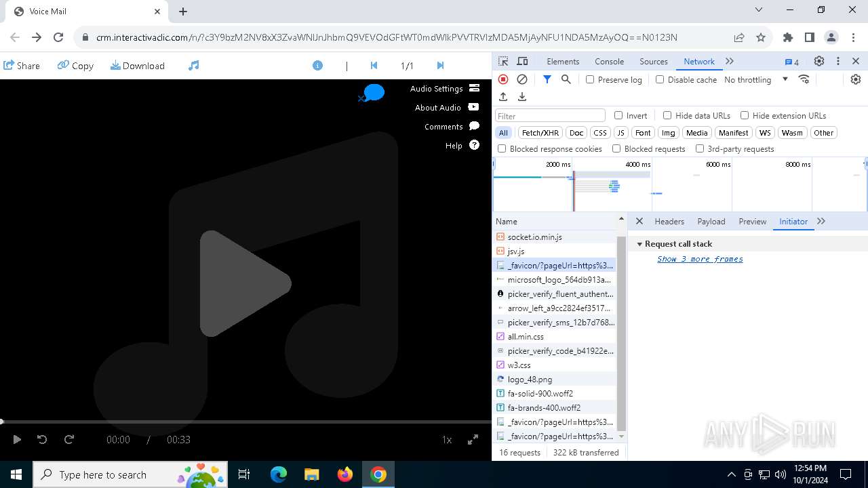The width and height of the screenshot is (868, 488).
Task: Open the blue info icon
Action: [x=317, y=66]
